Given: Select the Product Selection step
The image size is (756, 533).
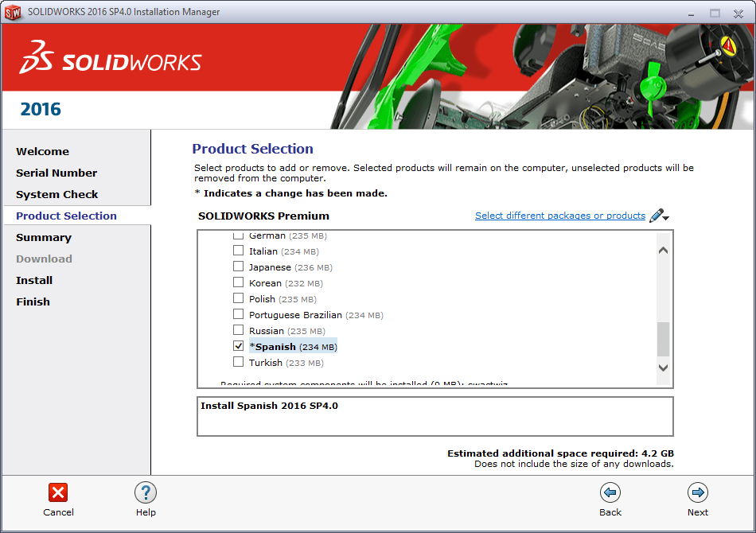Looking at the screenshot, I should (x=66, y=216).
